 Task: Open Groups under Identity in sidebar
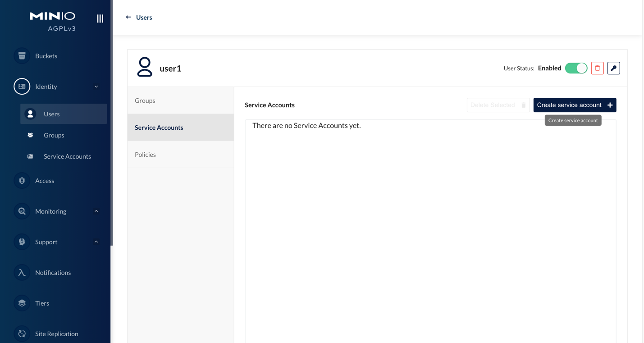click(x=54, y=135)
